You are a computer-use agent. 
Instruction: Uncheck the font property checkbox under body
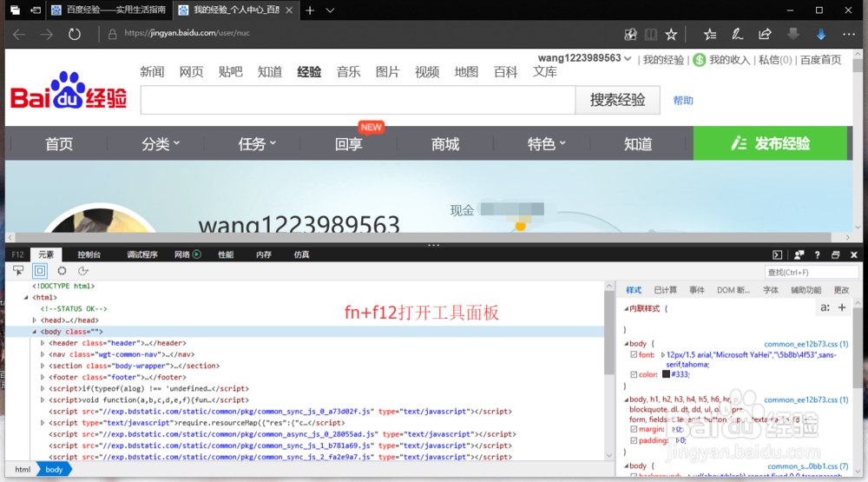(634, 354)
